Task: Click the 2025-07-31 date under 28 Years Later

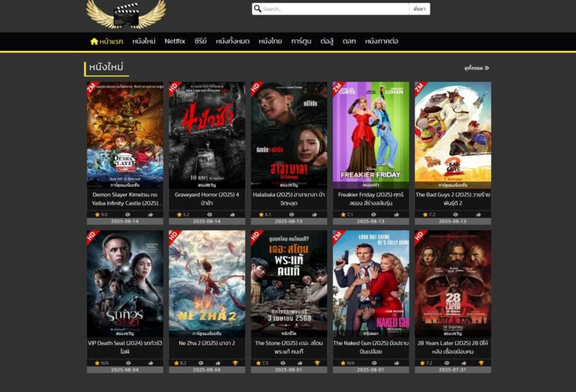Action: coord(452,370)
